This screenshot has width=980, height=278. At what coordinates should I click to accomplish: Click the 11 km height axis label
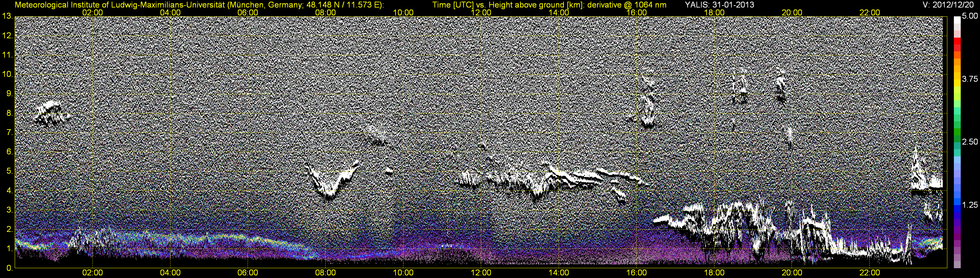(7, 55)
